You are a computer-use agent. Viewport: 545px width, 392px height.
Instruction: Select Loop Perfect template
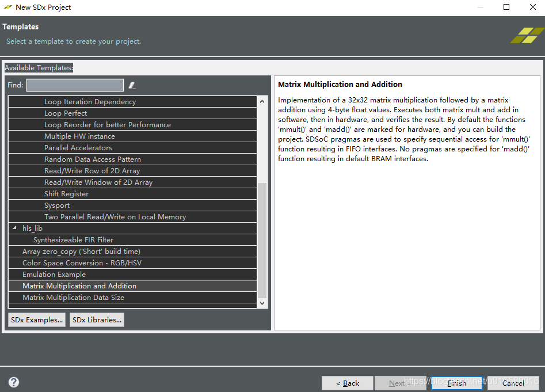132,113
